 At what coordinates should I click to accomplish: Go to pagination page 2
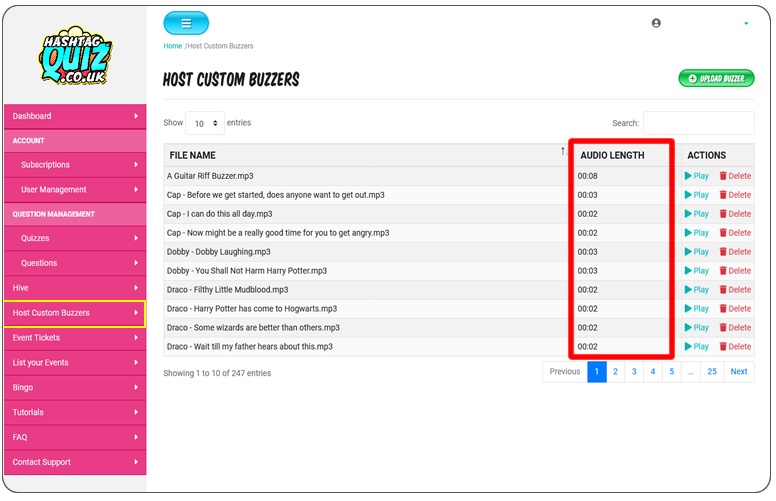(x=615, y=371)
